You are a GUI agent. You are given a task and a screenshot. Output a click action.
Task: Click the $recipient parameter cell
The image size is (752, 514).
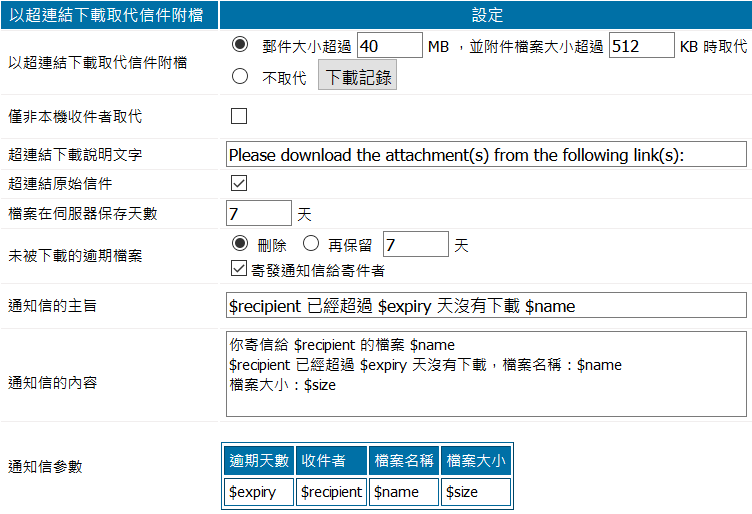[331, 492]
